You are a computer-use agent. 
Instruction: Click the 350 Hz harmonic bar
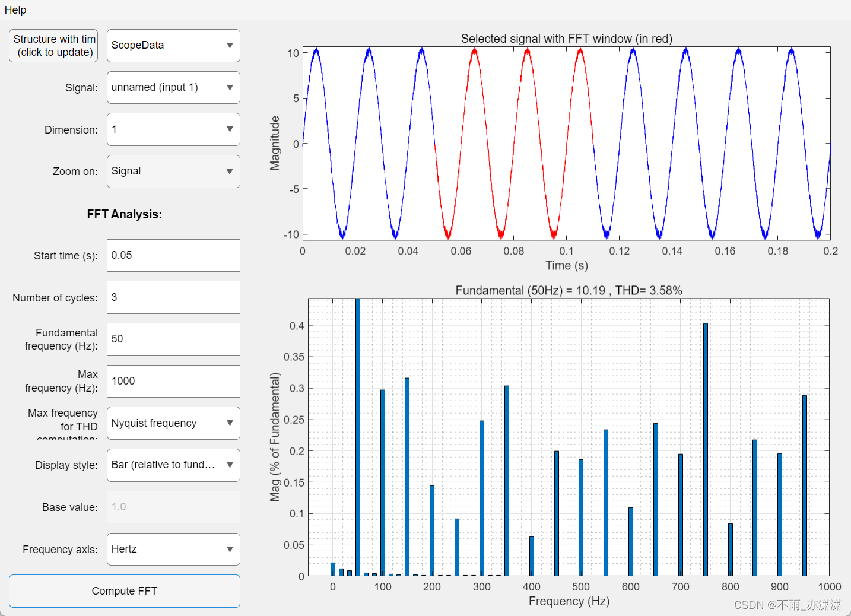click(507, 481)
